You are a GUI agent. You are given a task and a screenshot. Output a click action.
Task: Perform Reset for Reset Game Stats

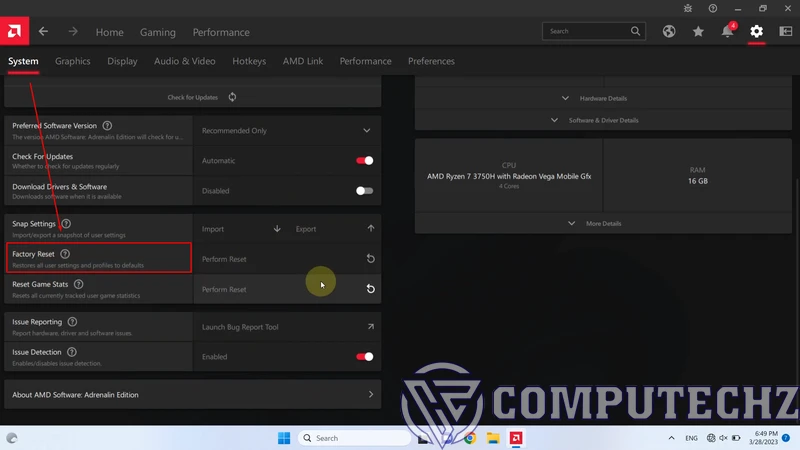pos(287,289)
